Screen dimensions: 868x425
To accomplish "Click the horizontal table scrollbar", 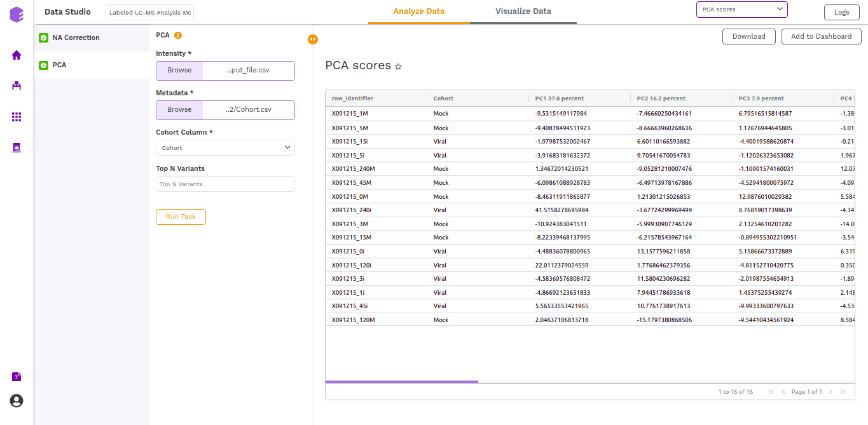I will (401, 382).
